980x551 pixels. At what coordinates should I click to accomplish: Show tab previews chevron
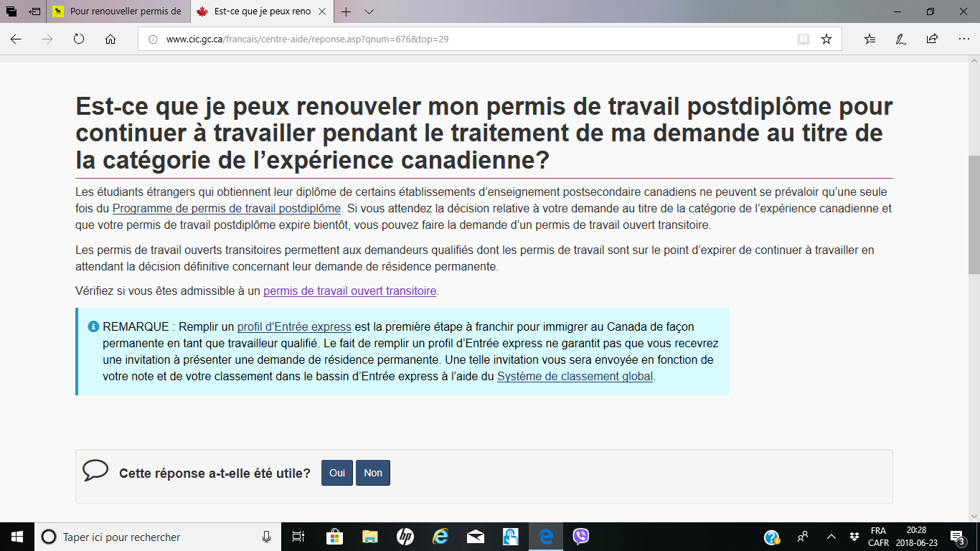[369, 11]
